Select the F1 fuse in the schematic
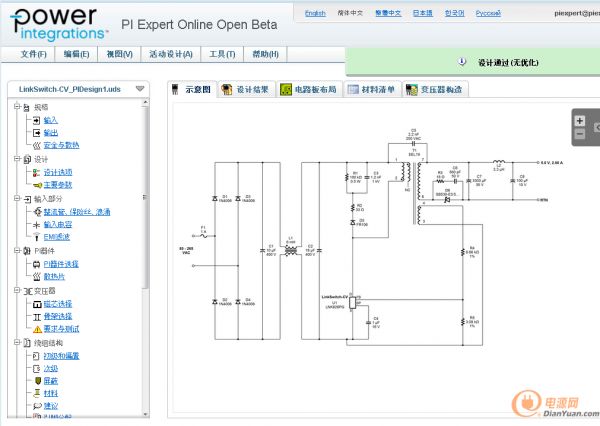Viewport: 600px width, 426px height. [203, 236]
